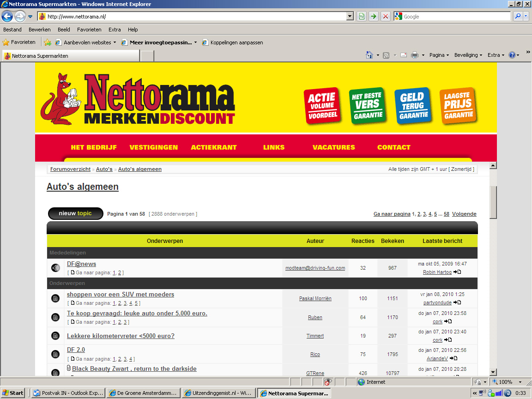532x399 pixels.
Task: Expand the Pagina dropdown menu
Action: [439, 55]
